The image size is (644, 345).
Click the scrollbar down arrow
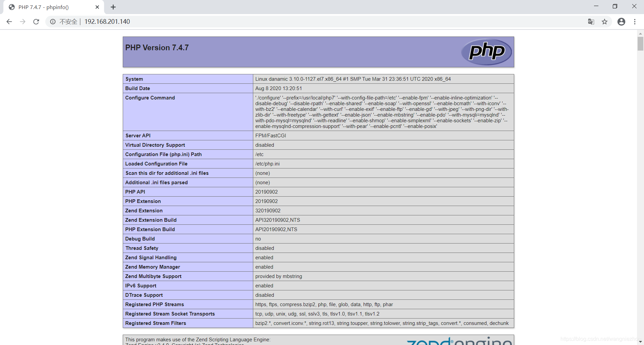pyautogui.click(x=640, y=342)
